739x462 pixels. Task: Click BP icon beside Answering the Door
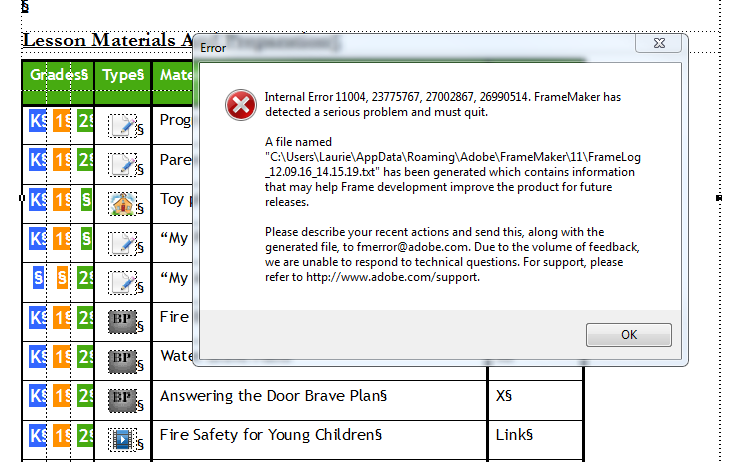pyautogui.click(x=123, y=401)
